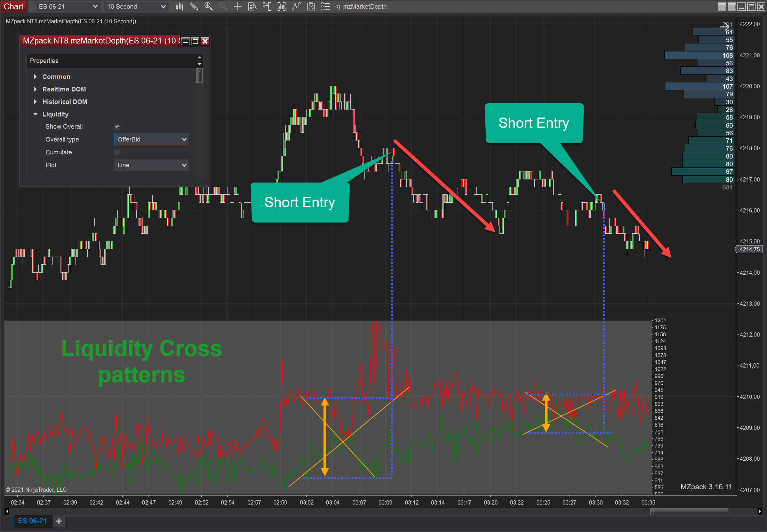767x532 pixels.
Task: Select the drawing tools pencil icon
Action: click(x=194, y=7)
